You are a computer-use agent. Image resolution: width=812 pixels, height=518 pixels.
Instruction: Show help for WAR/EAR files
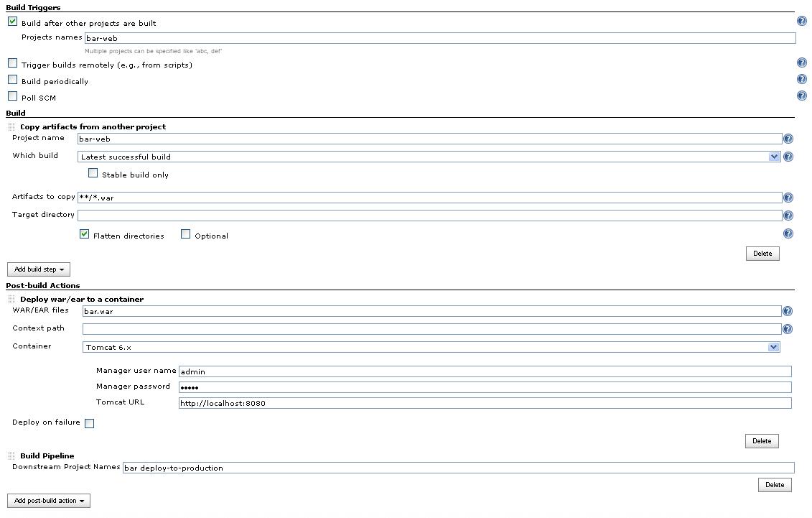tap(787, 311)
